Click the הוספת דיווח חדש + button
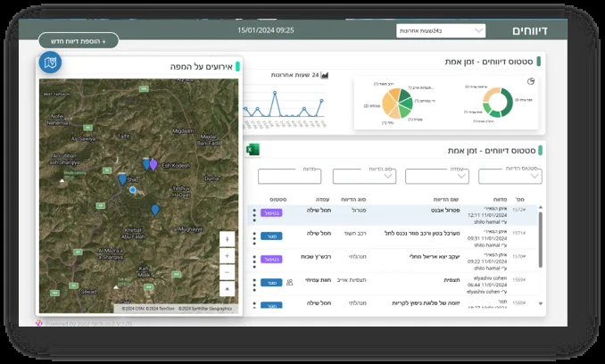This screenshot has height=364, width=605. [79, 40]
